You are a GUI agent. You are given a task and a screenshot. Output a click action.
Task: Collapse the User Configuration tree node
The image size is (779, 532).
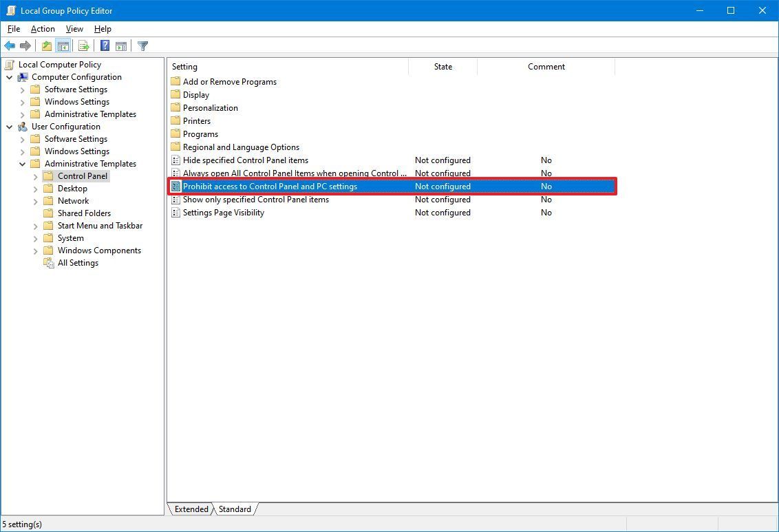[10, 126]
